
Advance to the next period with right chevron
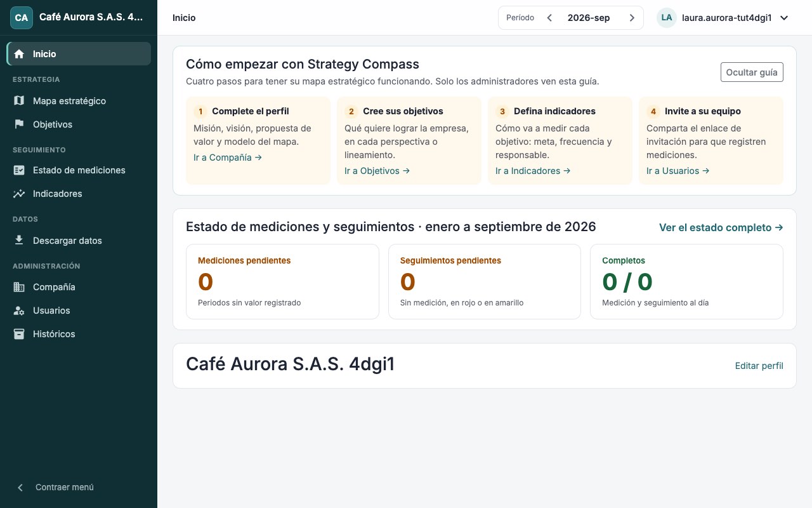(632, 18)
